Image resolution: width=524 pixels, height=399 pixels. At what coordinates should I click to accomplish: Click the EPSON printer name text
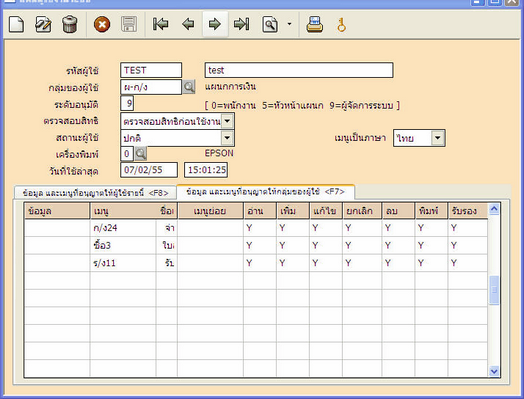tap(219, 153)
